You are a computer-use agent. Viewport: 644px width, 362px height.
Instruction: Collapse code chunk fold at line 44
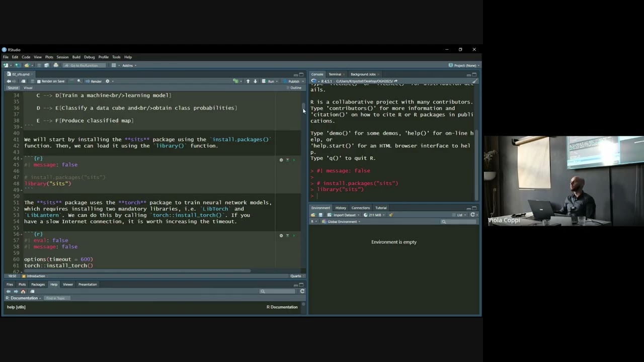(21, 158)
